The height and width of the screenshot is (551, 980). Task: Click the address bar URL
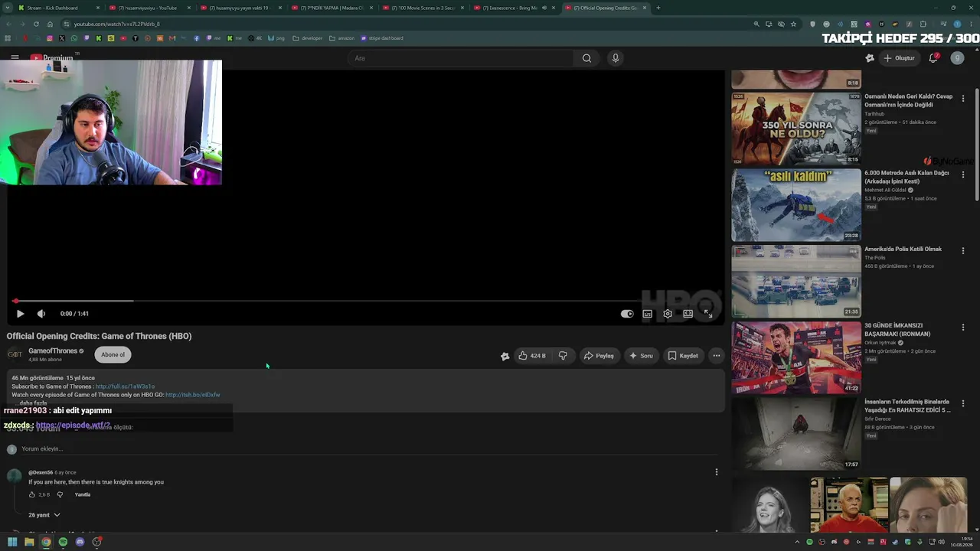click(x=117, y=24)
